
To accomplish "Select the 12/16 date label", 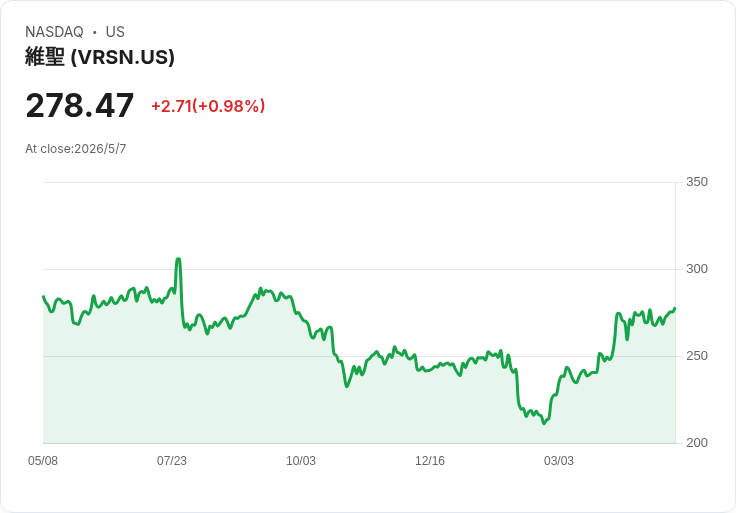I will pos(429,461).
